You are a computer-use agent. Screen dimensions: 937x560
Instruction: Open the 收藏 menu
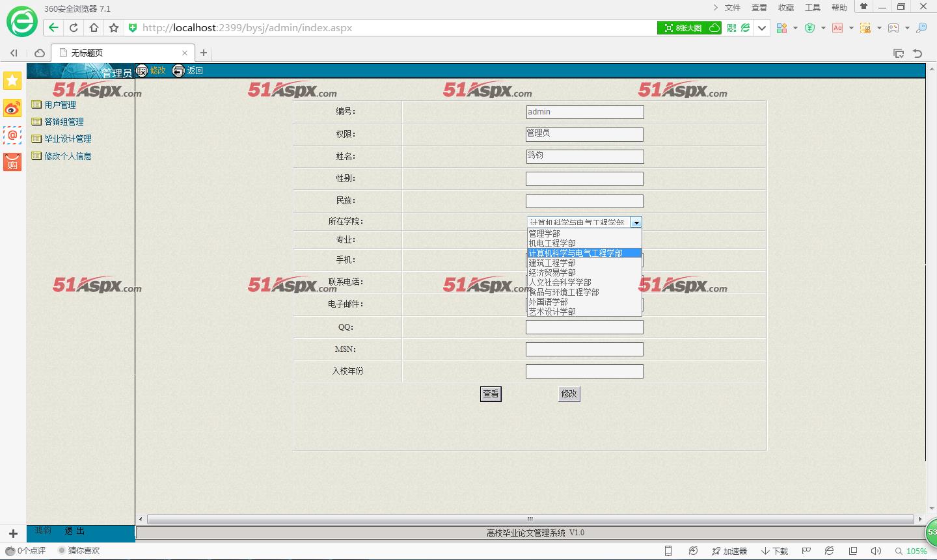(786, 8)
